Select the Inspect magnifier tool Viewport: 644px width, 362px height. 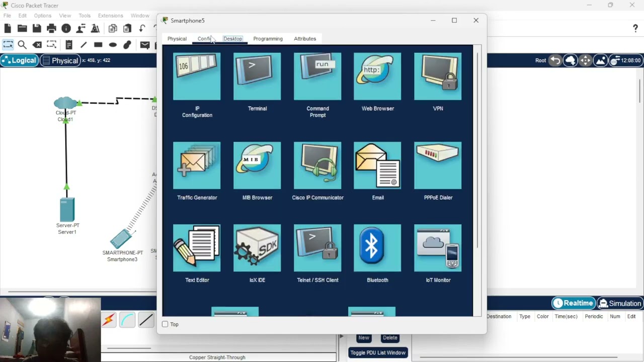pos(22,45)
